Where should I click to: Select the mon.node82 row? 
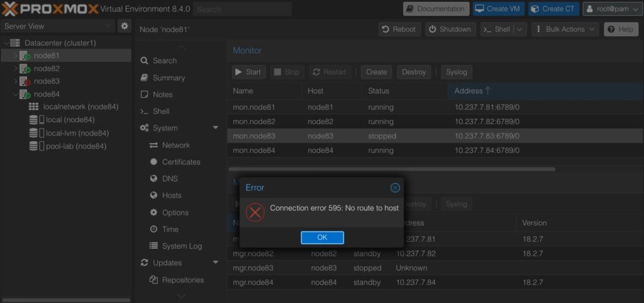[435, 122]
